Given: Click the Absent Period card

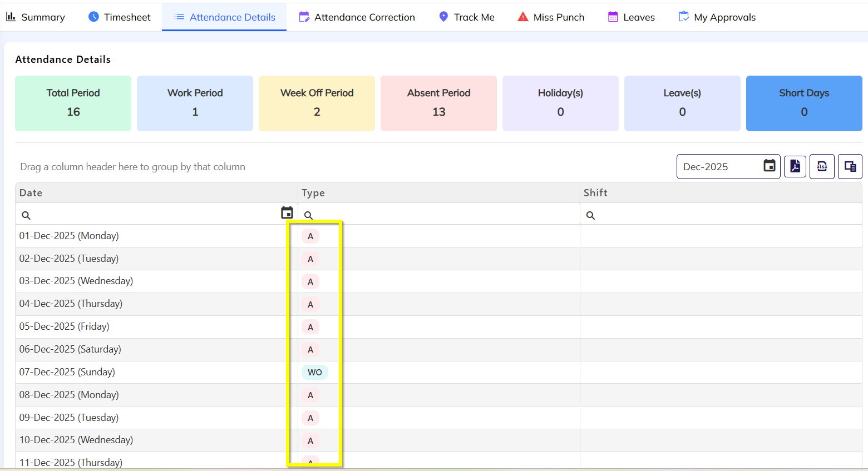Looking at the screenshot, I should pos(438,103).
